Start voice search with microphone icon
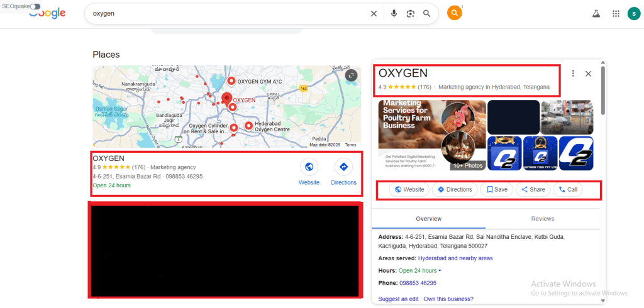Screen dimensions: 644x308 (394, 13)
